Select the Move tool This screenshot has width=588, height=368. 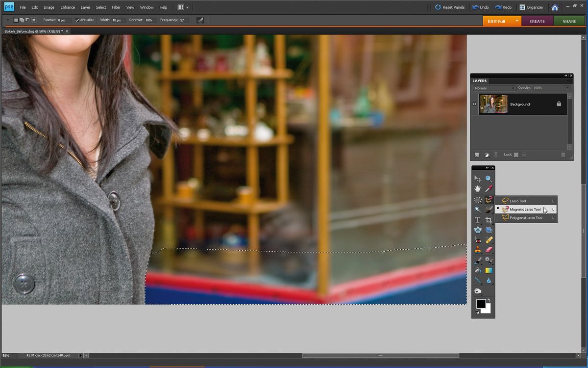(478, 178)
